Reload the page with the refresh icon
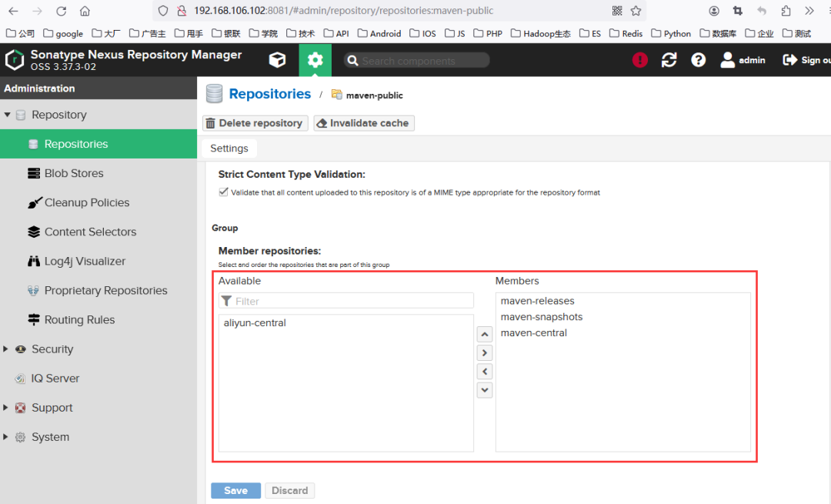The height and width of the screenshot is (504, 831). [61, 11]
